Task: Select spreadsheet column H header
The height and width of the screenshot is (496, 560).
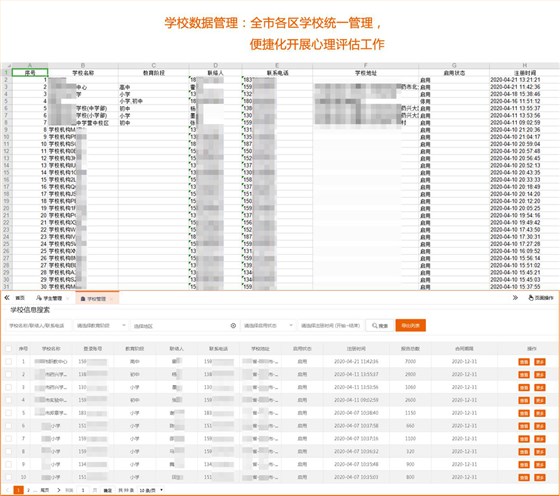Action: pyautogui.click(x=524, y=65)
